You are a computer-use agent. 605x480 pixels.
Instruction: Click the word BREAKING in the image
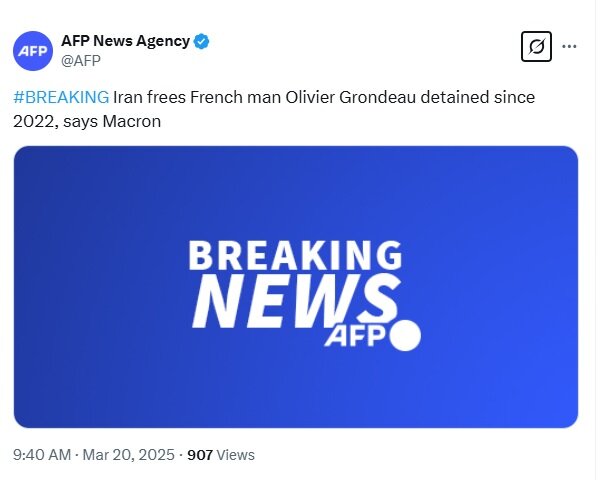point(295,257)
